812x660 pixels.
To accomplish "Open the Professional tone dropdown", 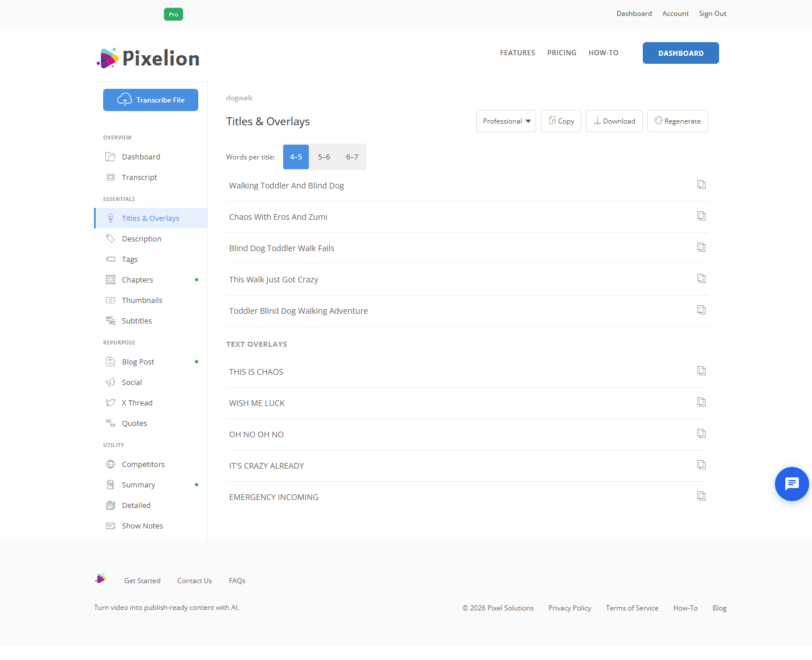I will tap(506, 121).
